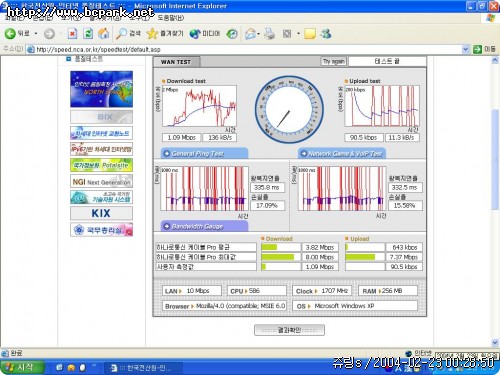Click the Print printer icon
The width and height of the screenshot is (500, 375).
270,33
